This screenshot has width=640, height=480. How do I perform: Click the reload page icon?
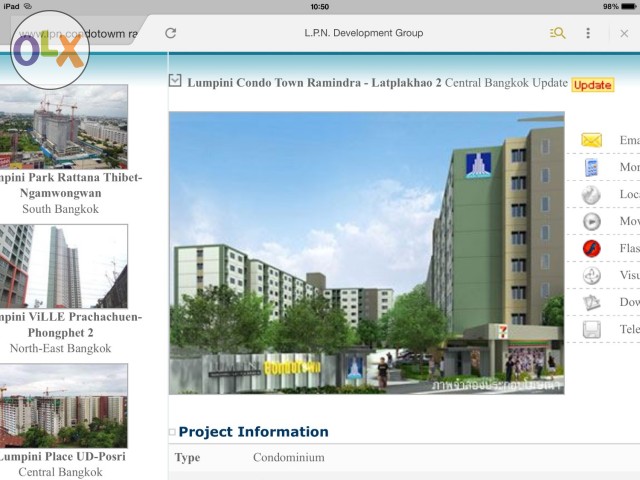pos(171,33)
